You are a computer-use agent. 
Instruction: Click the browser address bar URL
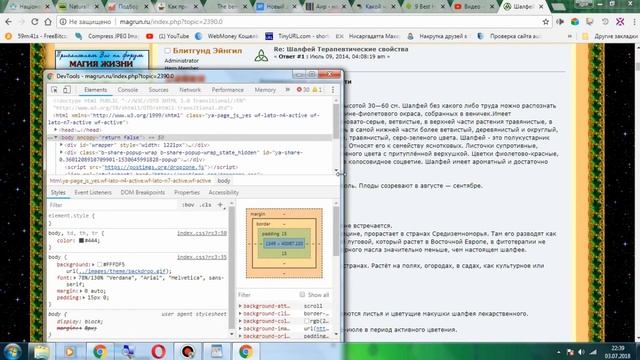[171, 22]
